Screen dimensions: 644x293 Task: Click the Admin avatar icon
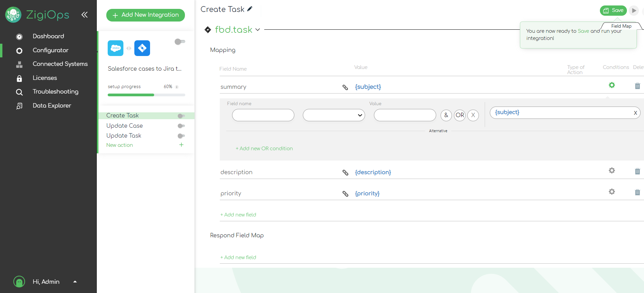[x=19, y=282]
